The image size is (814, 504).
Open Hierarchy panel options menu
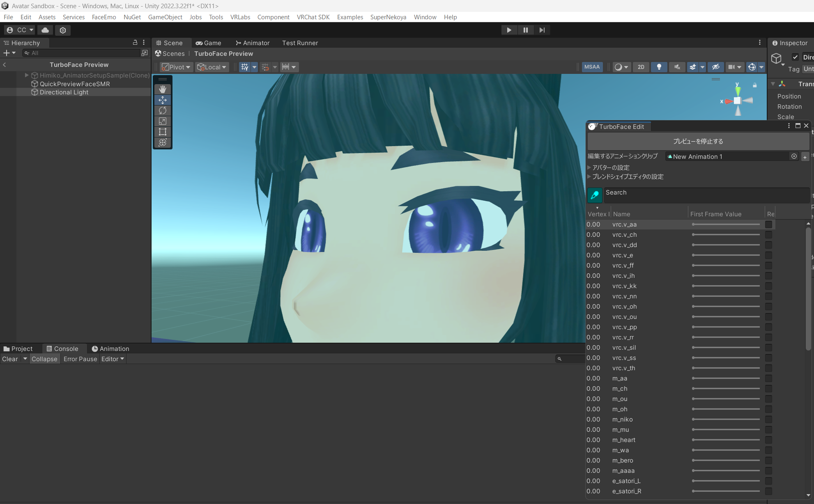pos(144,43)
